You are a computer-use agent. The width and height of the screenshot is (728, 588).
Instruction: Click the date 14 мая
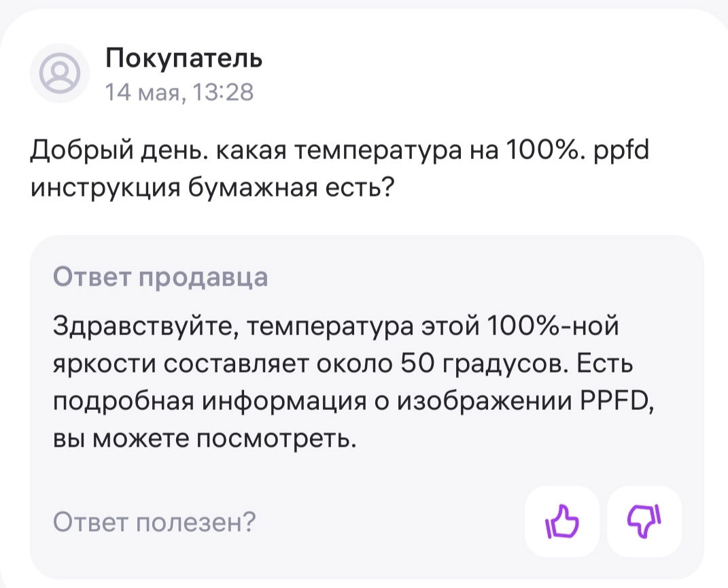tap(144, 92)
